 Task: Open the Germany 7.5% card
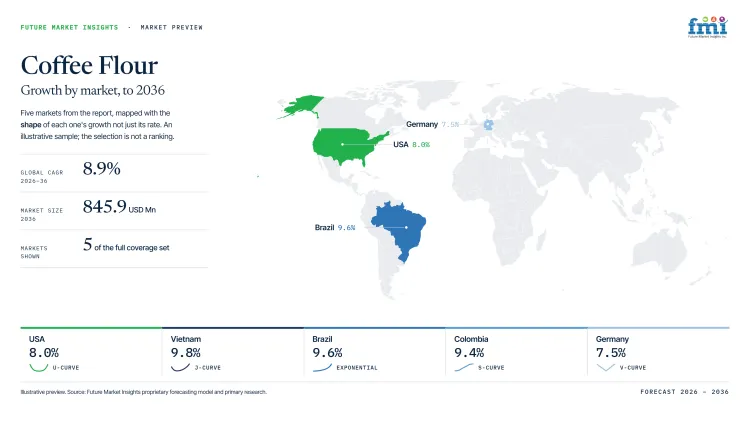tap(659, 355)
